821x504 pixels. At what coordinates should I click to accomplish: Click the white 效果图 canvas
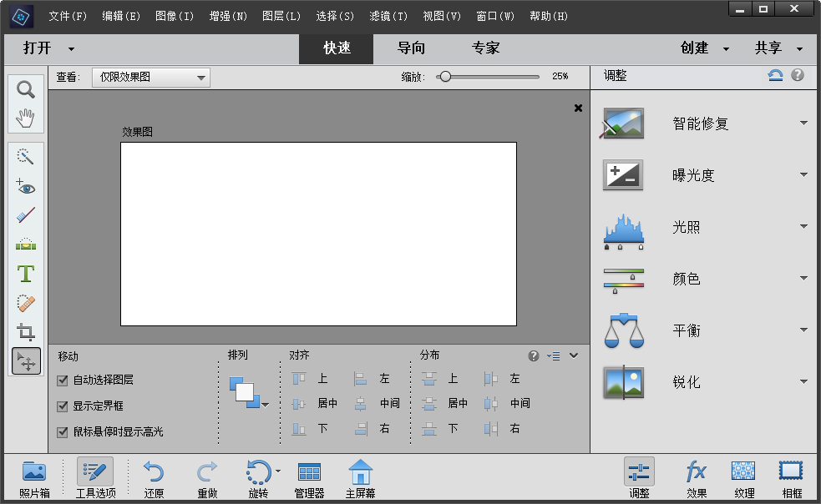click(318, 234)
